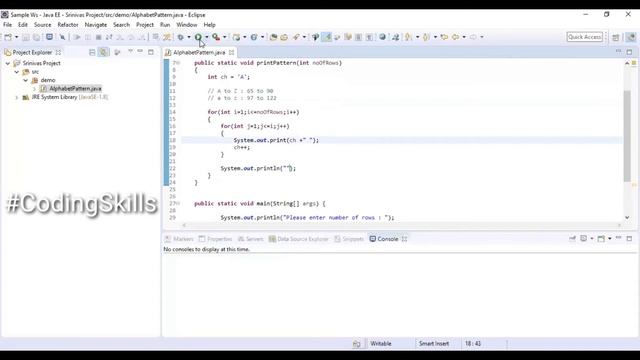Screen dimensions: 640x360
Task: Click the Open Task search icon
Action: 284,37
